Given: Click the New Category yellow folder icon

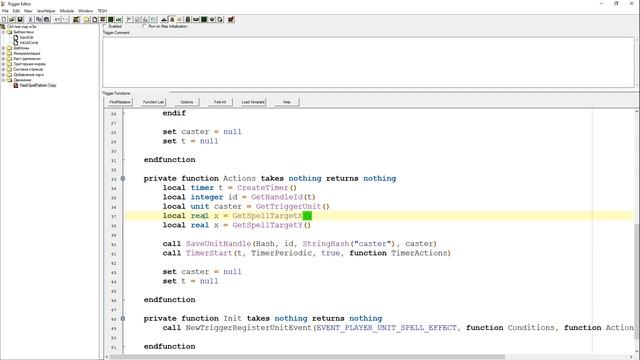Looking at the screenshot, I should (86, 20).
